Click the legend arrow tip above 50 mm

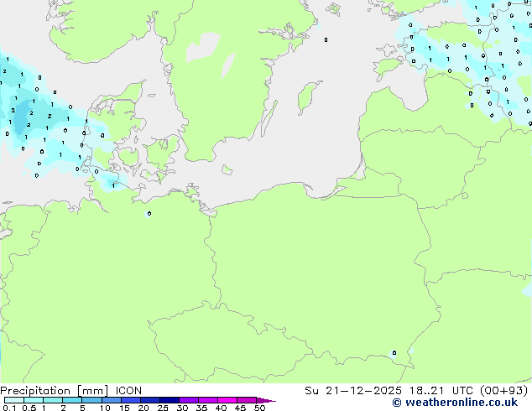[x=266, y=400]
